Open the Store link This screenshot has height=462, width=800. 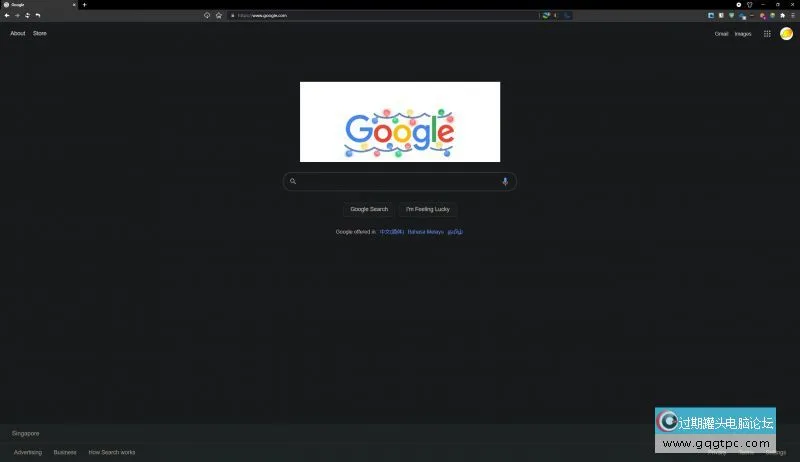(40, 33)
